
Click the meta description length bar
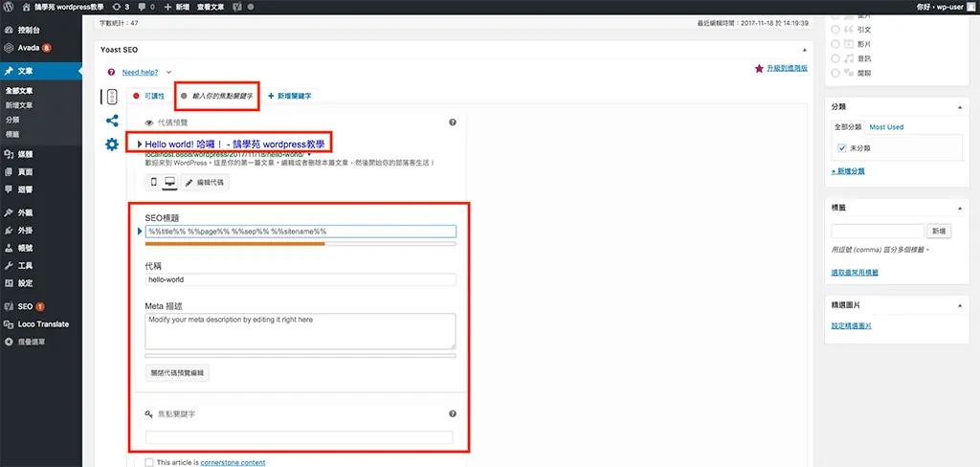click(x=300, y=355)
